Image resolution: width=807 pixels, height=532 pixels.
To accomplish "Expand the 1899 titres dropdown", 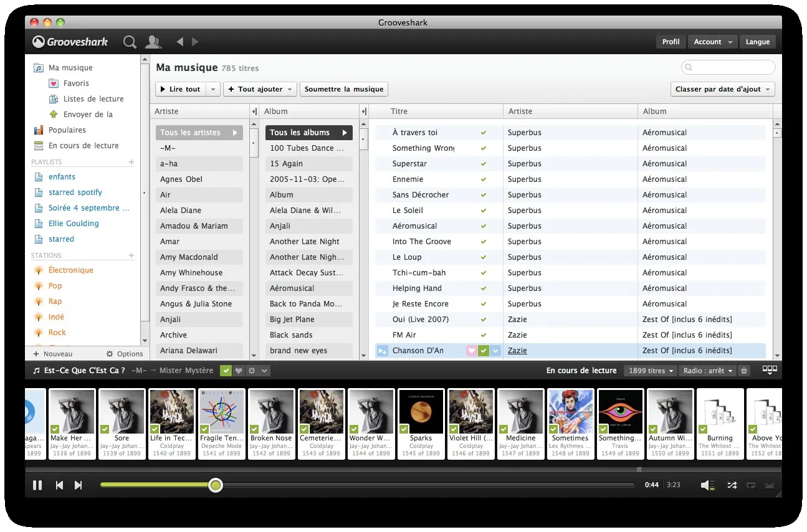I will (x=651, y=371).
